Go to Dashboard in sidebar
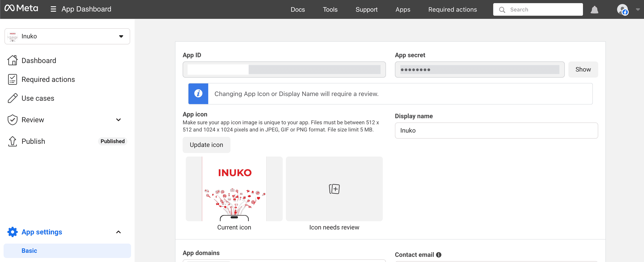The image size is (644, 262). click(x=39, y=61)
